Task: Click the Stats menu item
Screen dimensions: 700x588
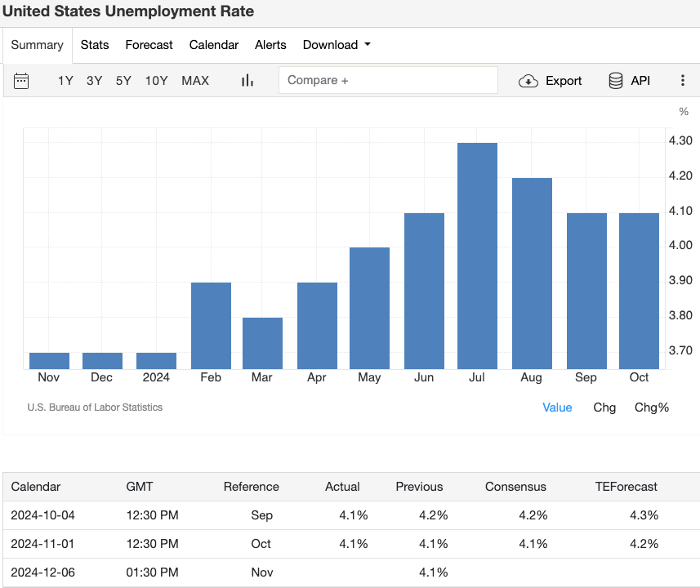Action: point(95,45)
